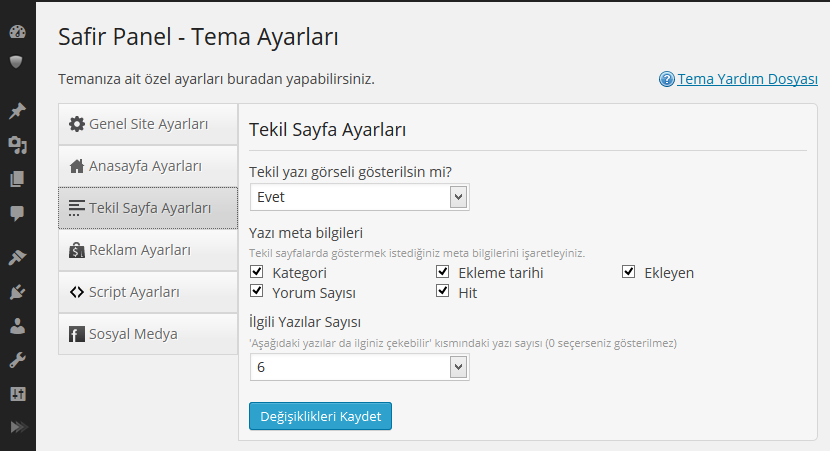
Task: Open the WordPress Dashboard icon
Action: click(x=17, y=31)
